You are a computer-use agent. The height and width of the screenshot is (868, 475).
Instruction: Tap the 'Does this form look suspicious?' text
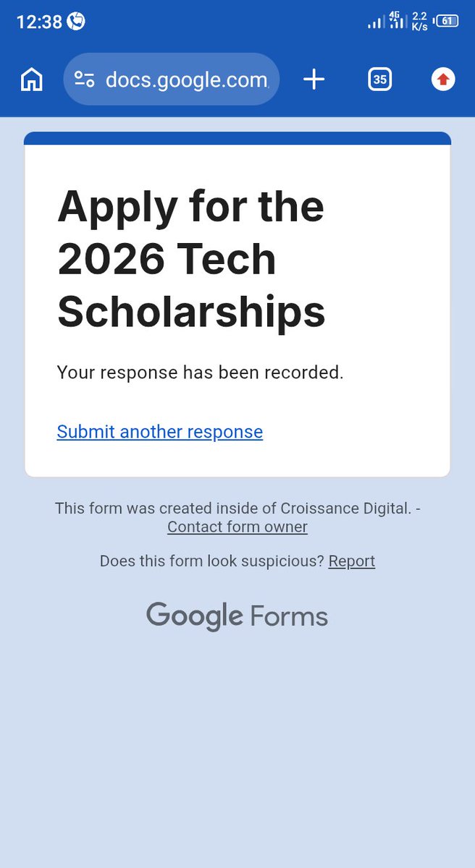tap(212, 561)
